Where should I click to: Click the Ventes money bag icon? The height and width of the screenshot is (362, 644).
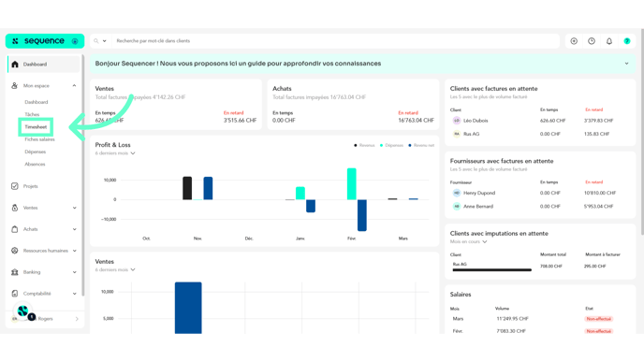tap(15, 208)
